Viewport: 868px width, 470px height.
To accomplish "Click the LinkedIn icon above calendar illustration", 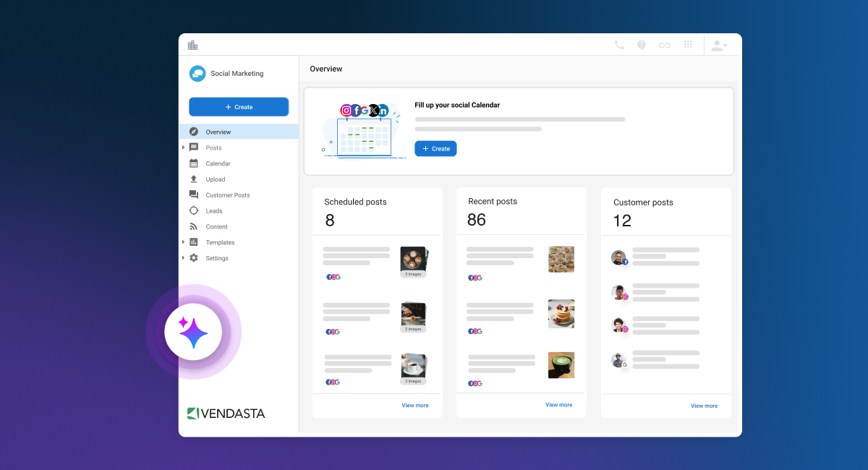I will point(383,111).
